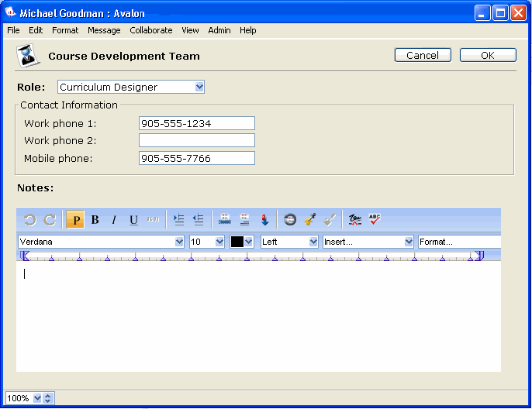This screenshot has width=532, height=409.
Task: Toggle underline formatting button
Action: coord(133,220)
